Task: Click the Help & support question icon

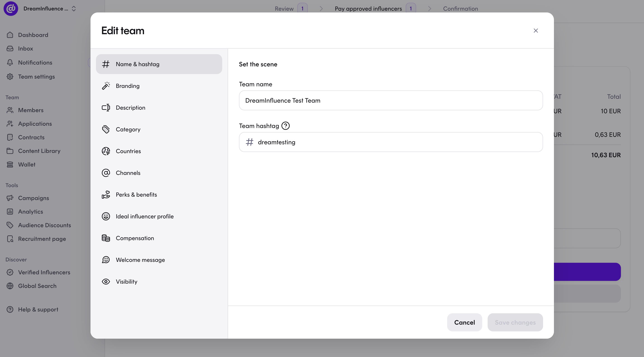Action: point(10,309)
